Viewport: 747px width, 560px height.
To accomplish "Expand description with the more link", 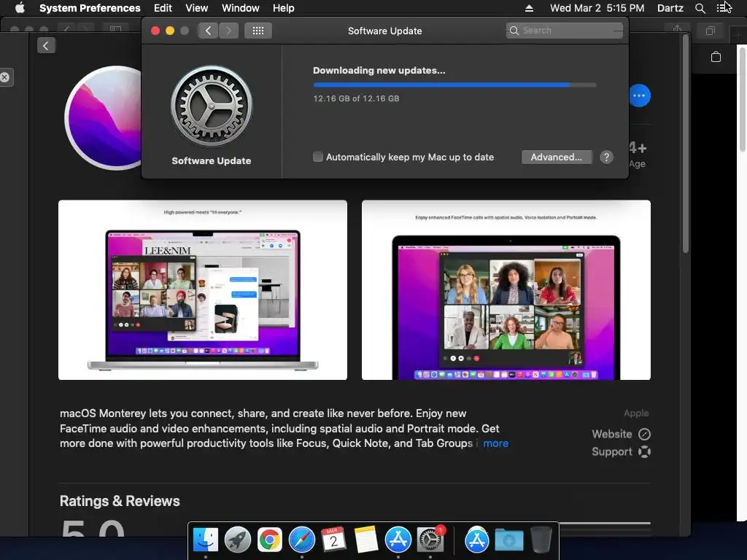I will (495, 443).
